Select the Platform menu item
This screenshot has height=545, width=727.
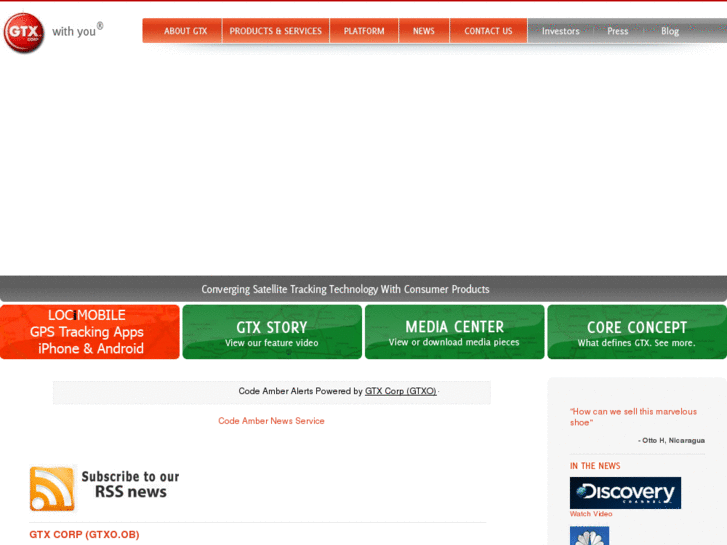pyautogui.click(x=364, y=31)
